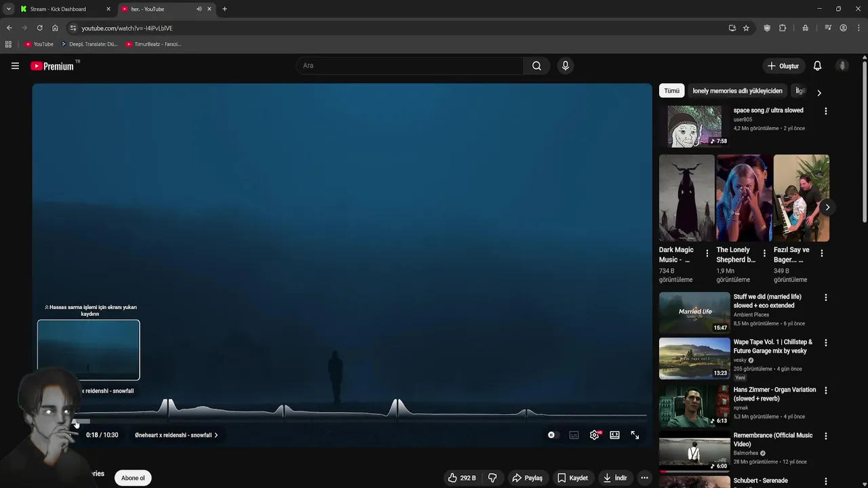Screen dimensions: 868x488
Task: View site information icon in address bar
Action: tap(73, 28)
